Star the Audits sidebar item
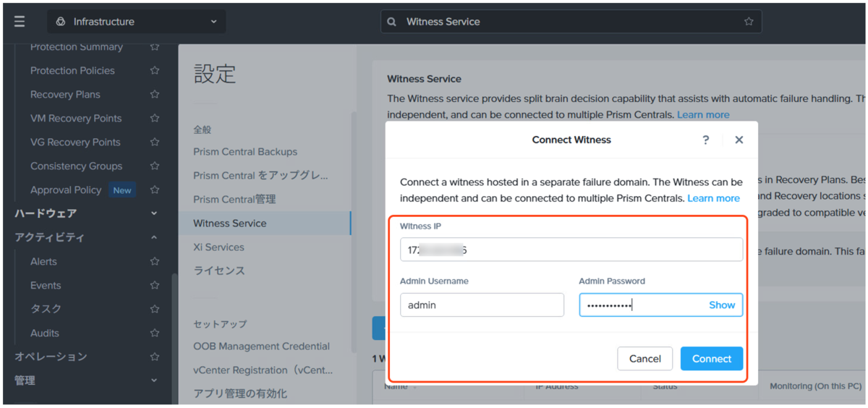This screenshot has height=408, width=868. pos(154,333)
